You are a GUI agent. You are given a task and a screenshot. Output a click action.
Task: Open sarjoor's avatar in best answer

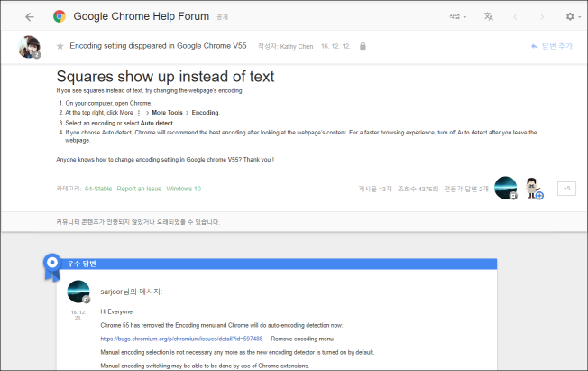[x=78, y=292]
